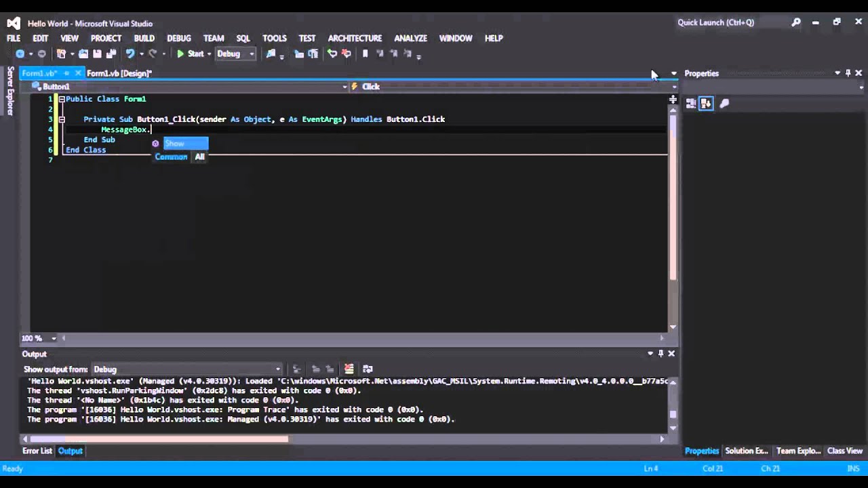The height and width of the screenshot is (488, 868).
Task: Switch IntelliSense to the All tab
Action: tap(199, 157)
